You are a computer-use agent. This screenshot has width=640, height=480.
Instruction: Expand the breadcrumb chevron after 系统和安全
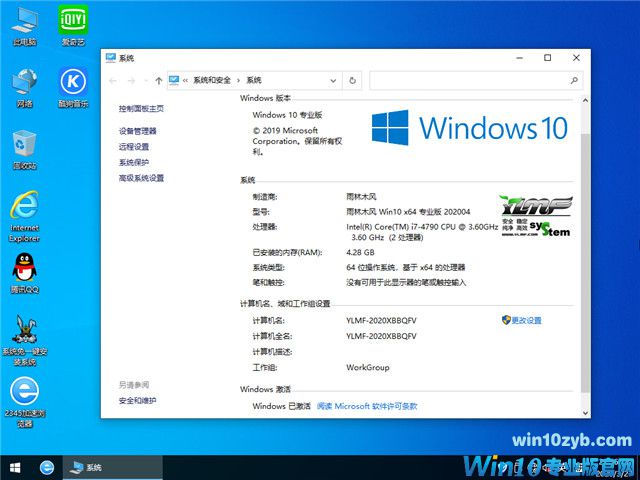pyautogui.click(x=239, y=80)
